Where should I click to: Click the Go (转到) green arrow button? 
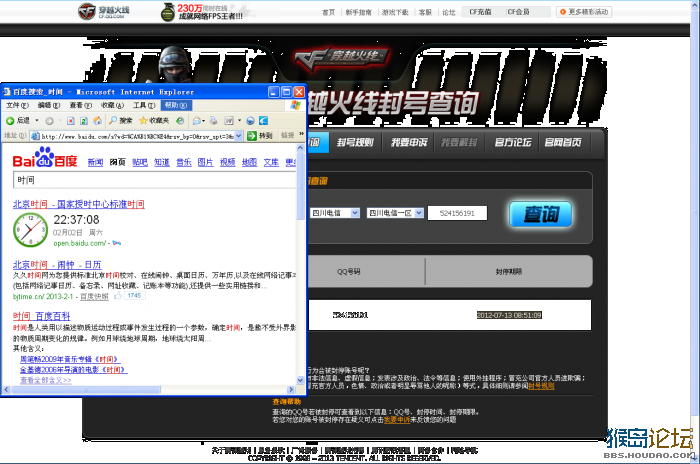coord(260,135)
